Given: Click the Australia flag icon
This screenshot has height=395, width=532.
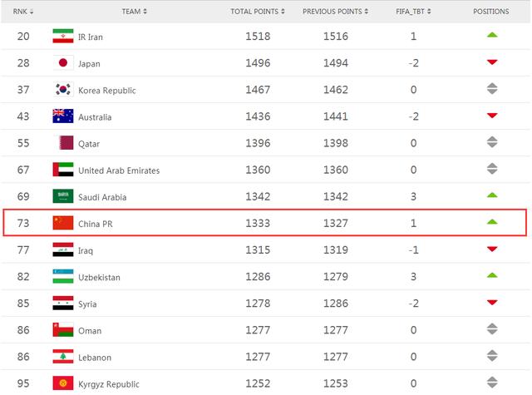Looking at the screenshot, I should (x=62, y=116).
